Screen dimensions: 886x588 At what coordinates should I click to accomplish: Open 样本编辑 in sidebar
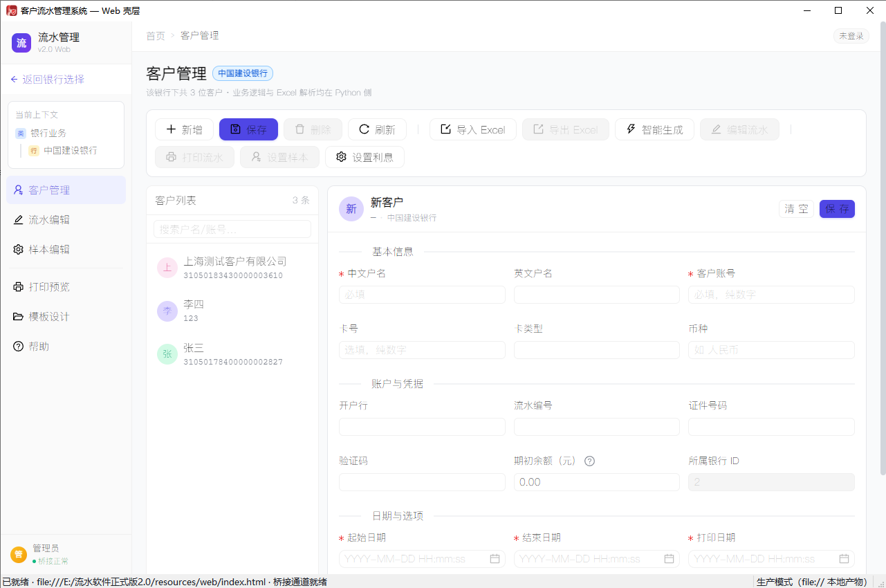coord(66,250)
